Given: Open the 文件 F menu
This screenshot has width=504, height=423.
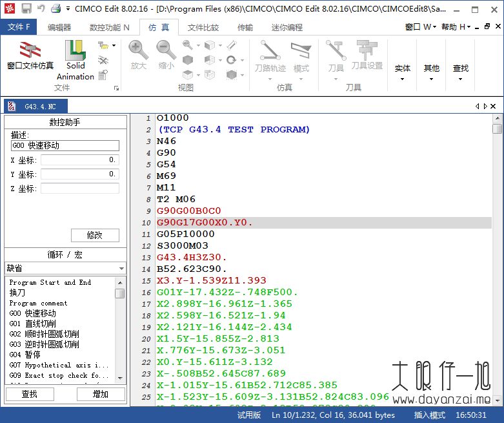Looking at the screenshot, I should (x=19, y=27).
